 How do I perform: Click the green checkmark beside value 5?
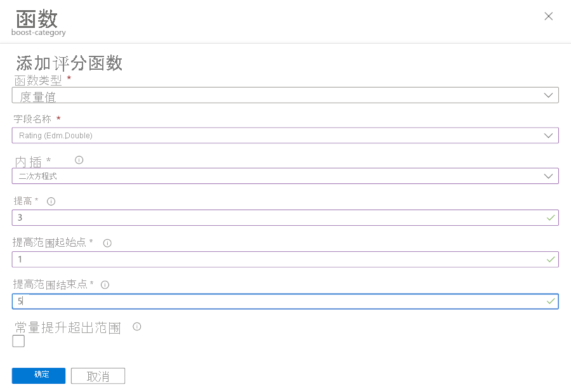(x=550, y=301)
